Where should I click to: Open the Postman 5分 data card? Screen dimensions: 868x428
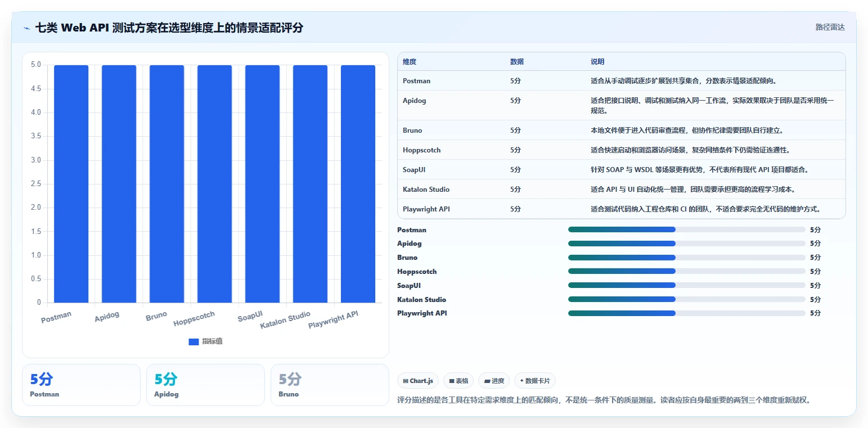point(81,385)
